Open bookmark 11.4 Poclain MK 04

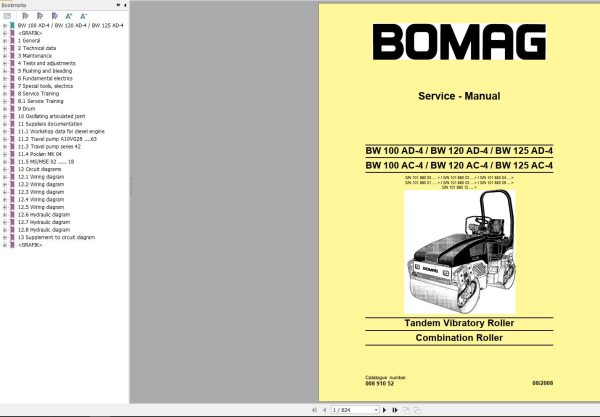tap(39, 154)
